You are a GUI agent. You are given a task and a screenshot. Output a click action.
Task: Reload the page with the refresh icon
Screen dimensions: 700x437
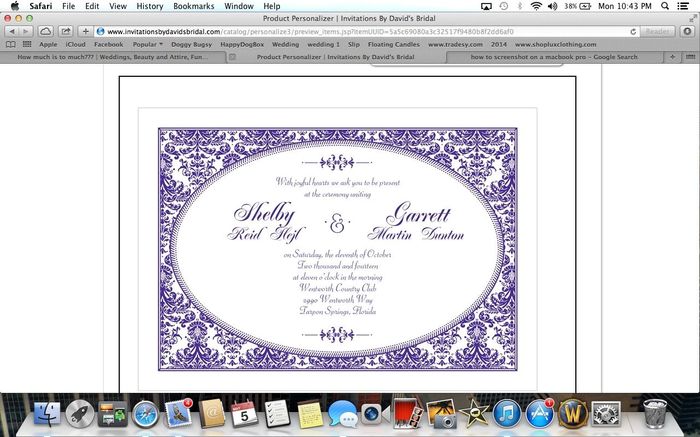point(633,32)
